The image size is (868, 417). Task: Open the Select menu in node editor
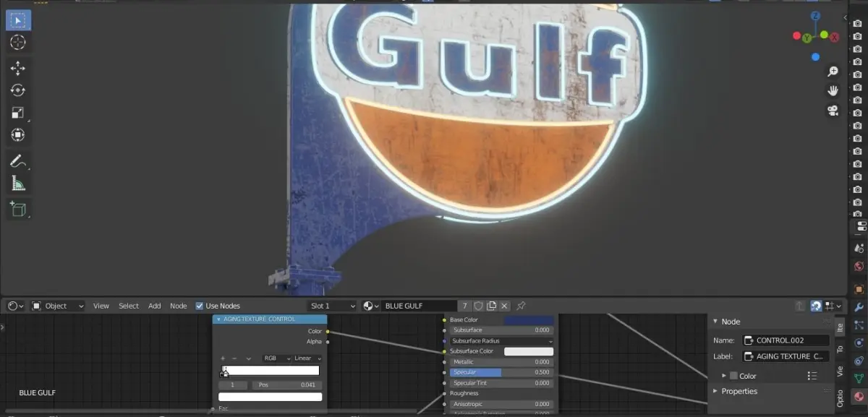129,306
